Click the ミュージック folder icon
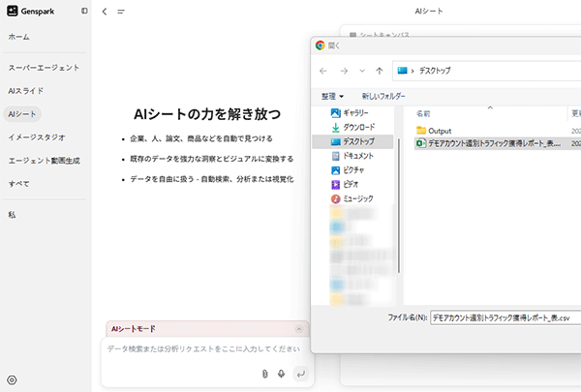The height and width of the screenshot is (392, 581). coord(335,199)
